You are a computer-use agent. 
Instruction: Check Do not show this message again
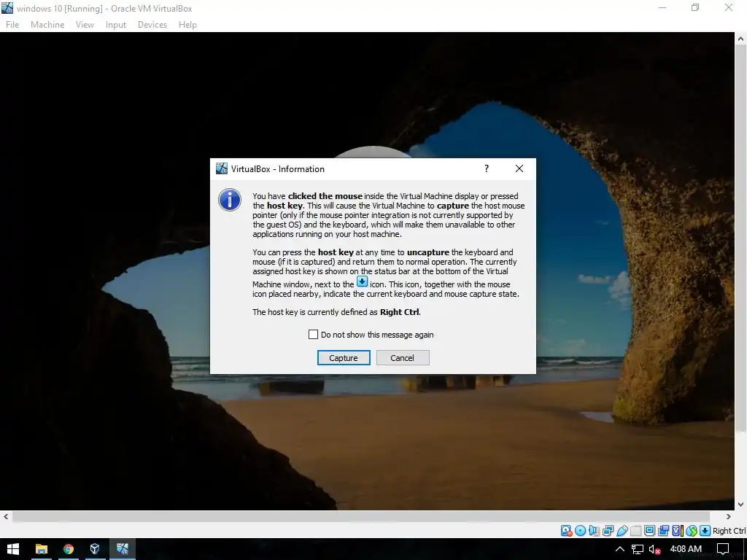tap(313, 335)
